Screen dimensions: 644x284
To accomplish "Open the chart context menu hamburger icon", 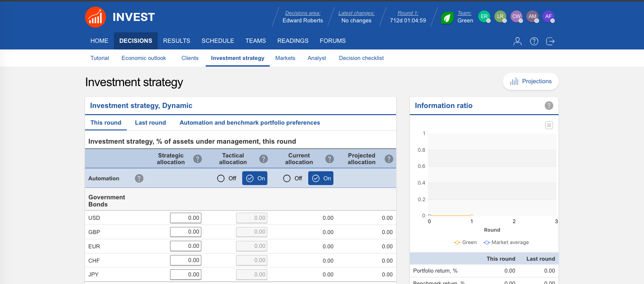I will point(549,125).
